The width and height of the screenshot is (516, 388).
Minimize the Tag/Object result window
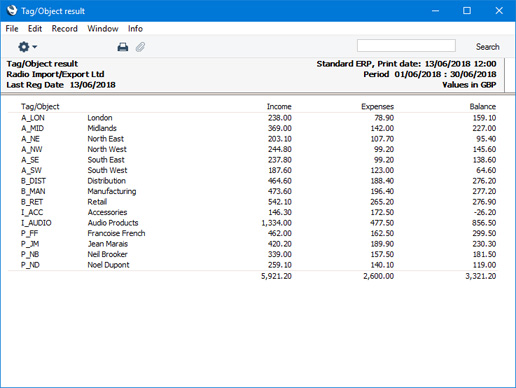click(x=435, y=11)
